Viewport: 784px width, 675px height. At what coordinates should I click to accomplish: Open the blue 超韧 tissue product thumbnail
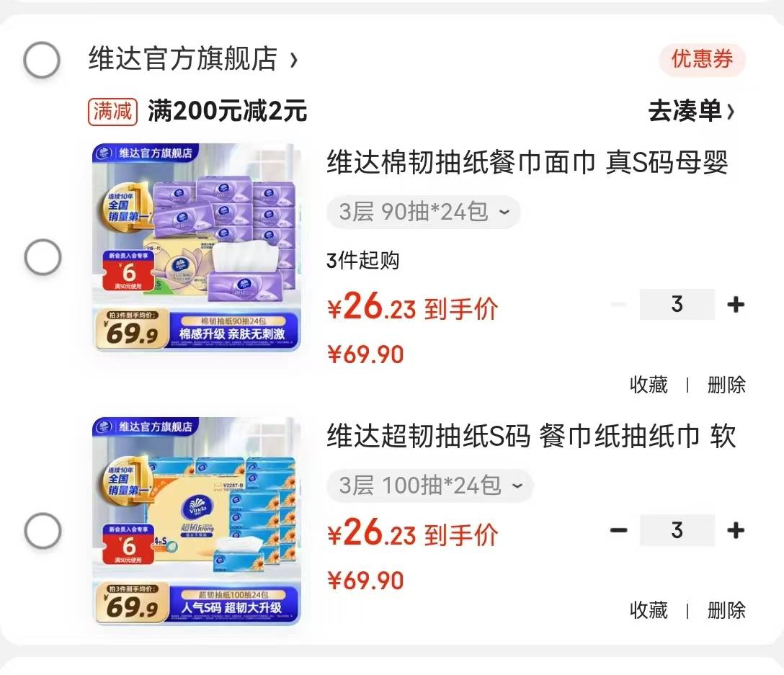click(x=197, y=521)
